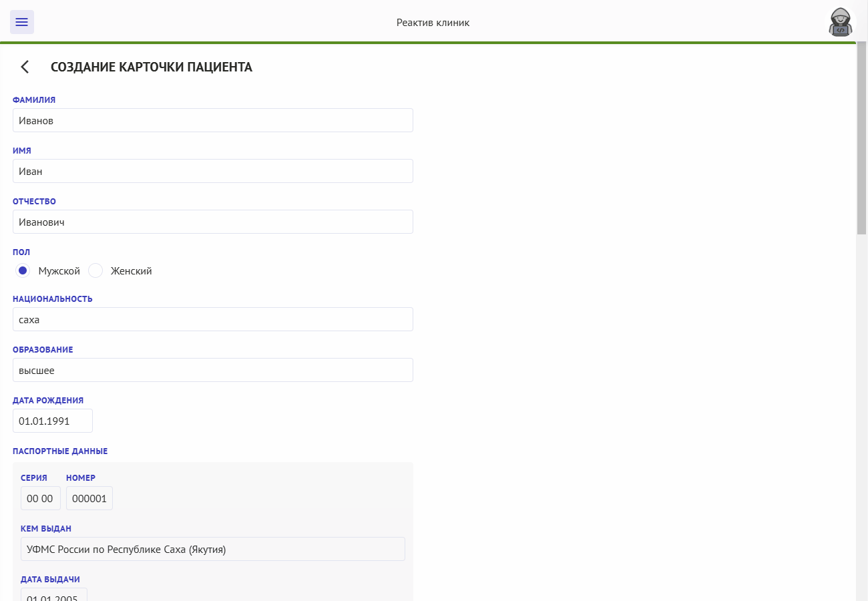Click the Имя label
868x601 pixels.
[22, 151]
